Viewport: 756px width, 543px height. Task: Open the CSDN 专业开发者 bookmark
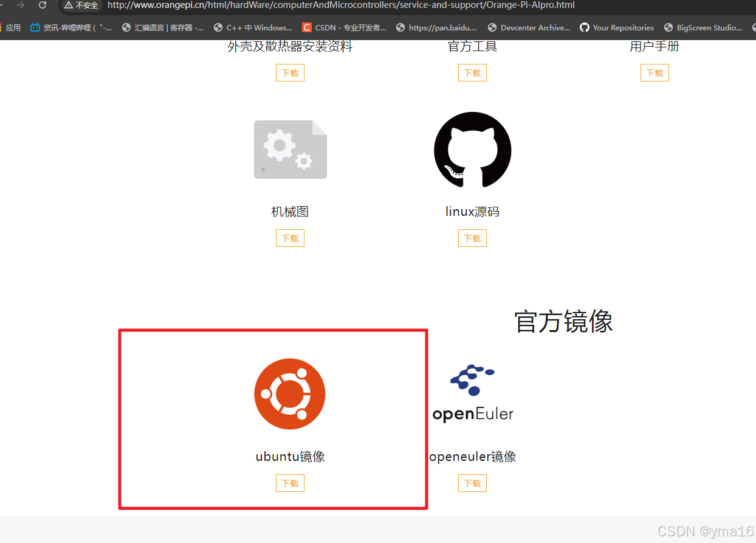[x=344, y=27]
